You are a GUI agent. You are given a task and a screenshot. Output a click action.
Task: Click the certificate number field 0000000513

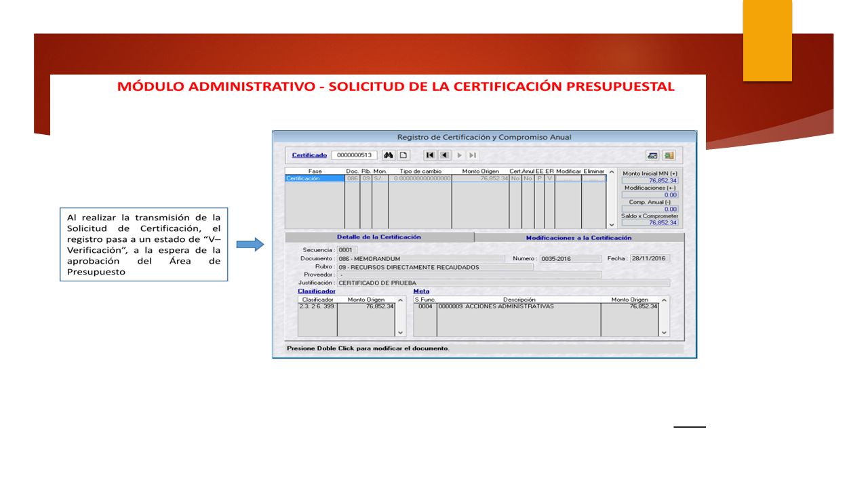point(354,155)
